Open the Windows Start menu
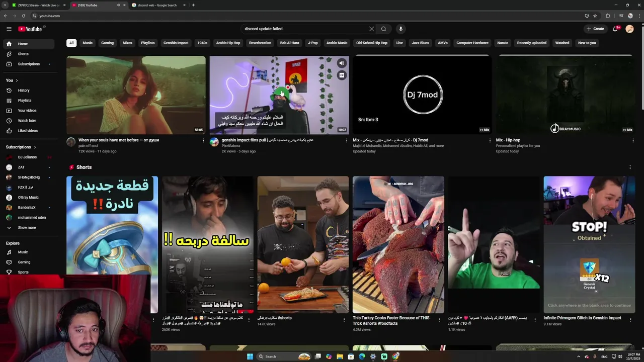Viewport: 644px width, 362px height. (250, 356)
